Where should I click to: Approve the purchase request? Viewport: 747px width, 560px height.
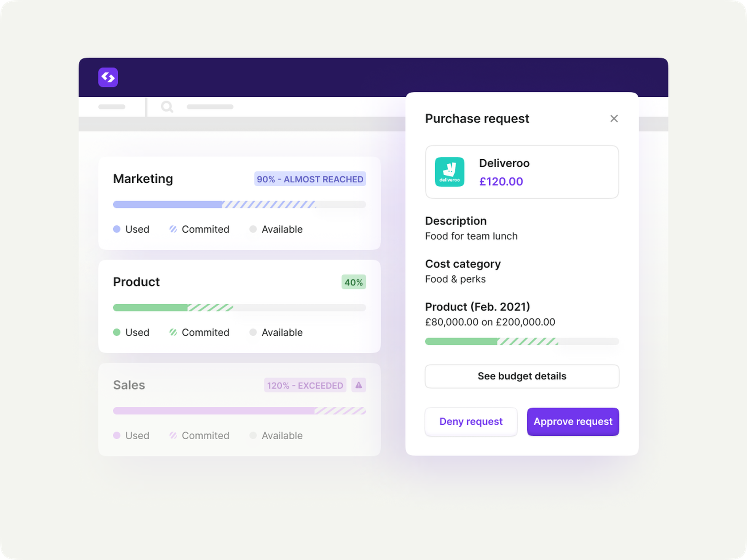click(x=573, y=422)
